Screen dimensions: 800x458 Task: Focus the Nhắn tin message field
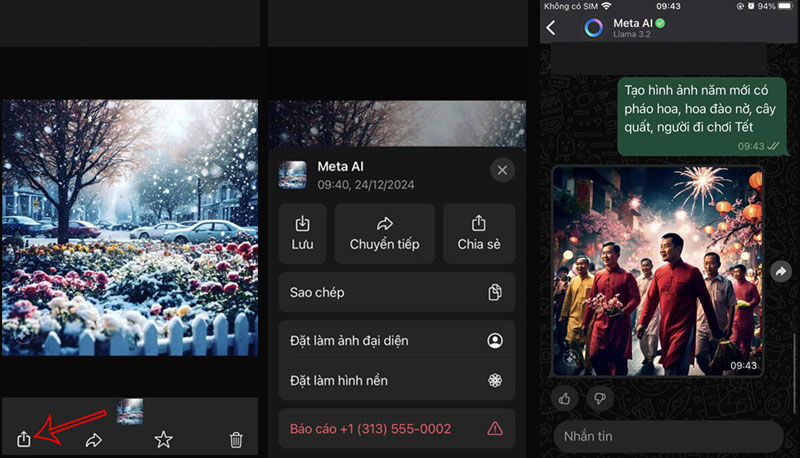pos(667,436)
